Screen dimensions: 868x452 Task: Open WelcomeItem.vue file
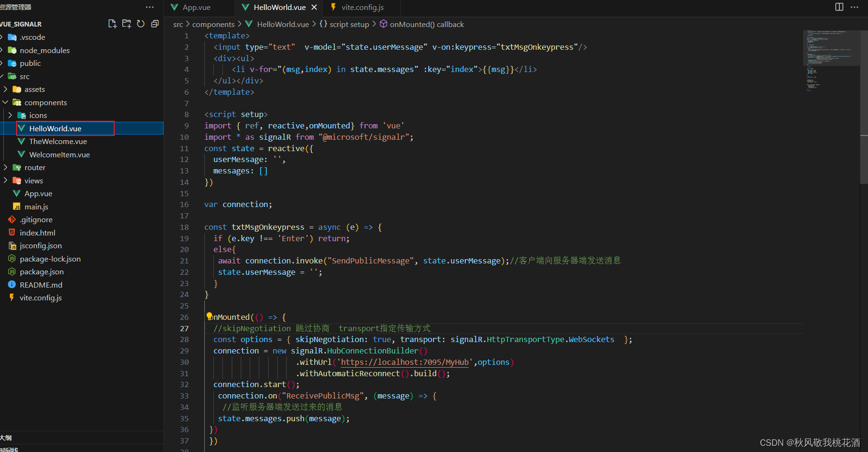tap(59, 154)
